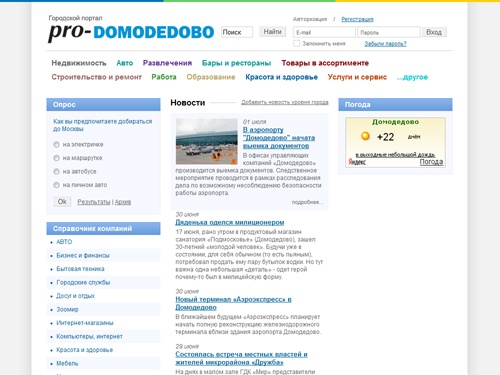
Task: Click the Опрос panel header
Action: click(103, 105)
